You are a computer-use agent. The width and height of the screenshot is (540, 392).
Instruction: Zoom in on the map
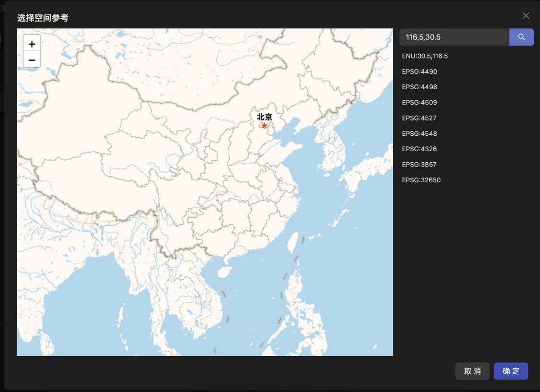pyautogui.click(x=32, y=44)
